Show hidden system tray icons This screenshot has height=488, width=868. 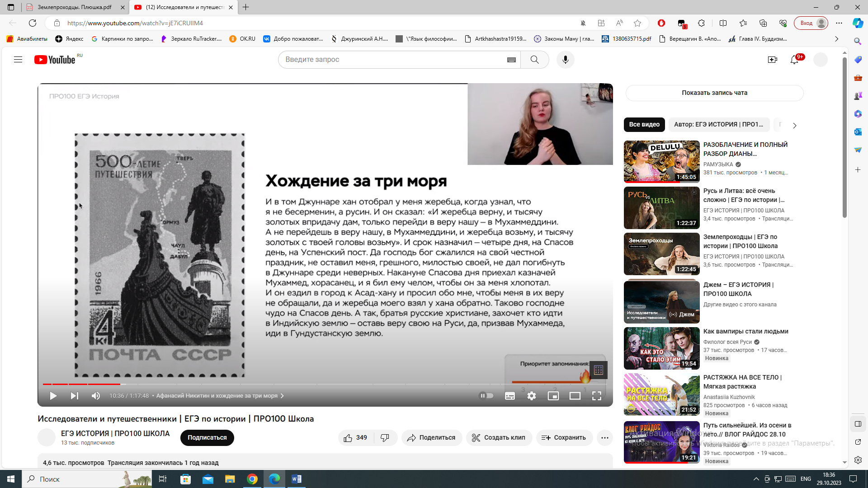(756, 479)
